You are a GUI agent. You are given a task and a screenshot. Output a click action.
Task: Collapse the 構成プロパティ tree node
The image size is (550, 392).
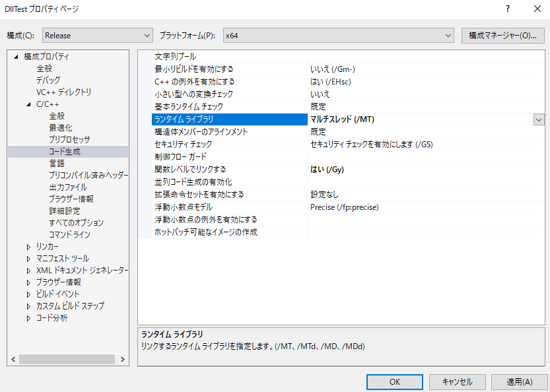pyautogui.click(x=16, y=57)
